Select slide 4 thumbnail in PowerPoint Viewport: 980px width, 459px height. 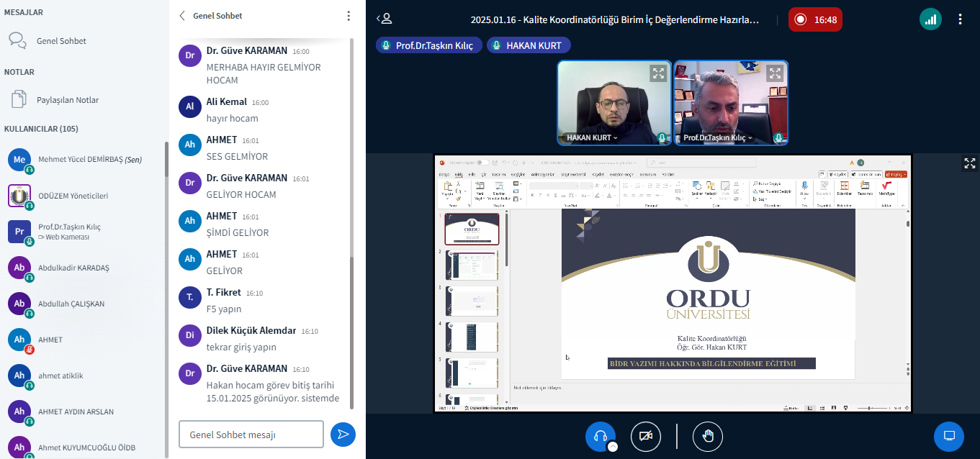click(x=472, y=337)
